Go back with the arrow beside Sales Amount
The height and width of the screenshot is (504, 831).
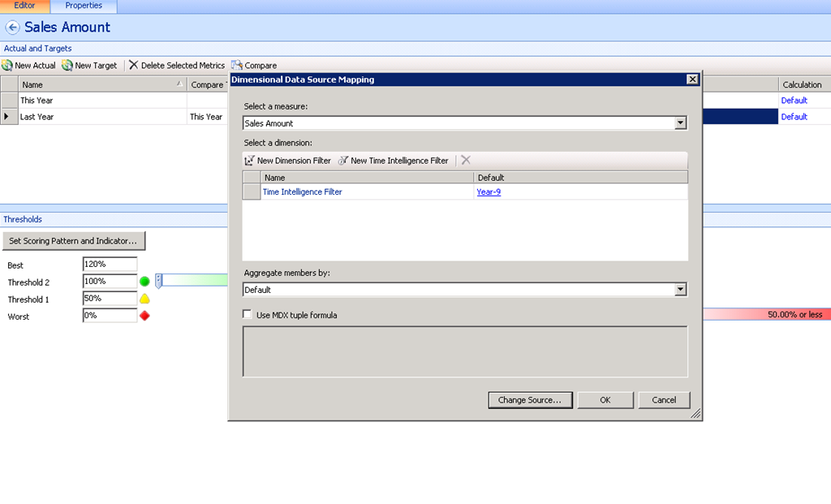tap(13, 27)
